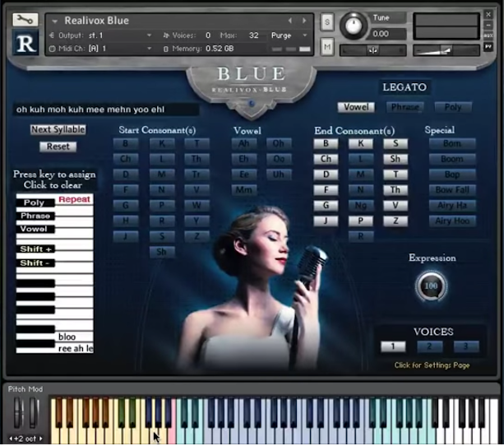Screen dimensions: 504x446
Task: Click the wrench icon in the header
Action: pos(25,20)
